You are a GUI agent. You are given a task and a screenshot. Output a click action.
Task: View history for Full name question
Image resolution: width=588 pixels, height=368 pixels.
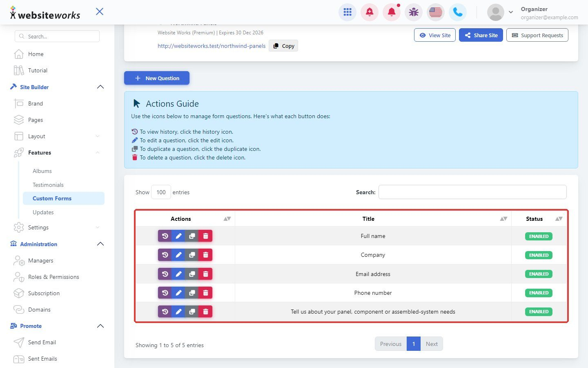click(165, 236)
